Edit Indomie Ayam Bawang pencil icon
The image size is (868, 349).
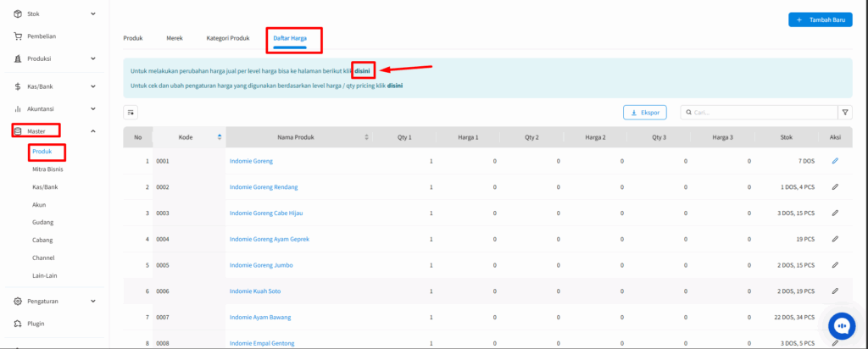click(x=835, y=317)
